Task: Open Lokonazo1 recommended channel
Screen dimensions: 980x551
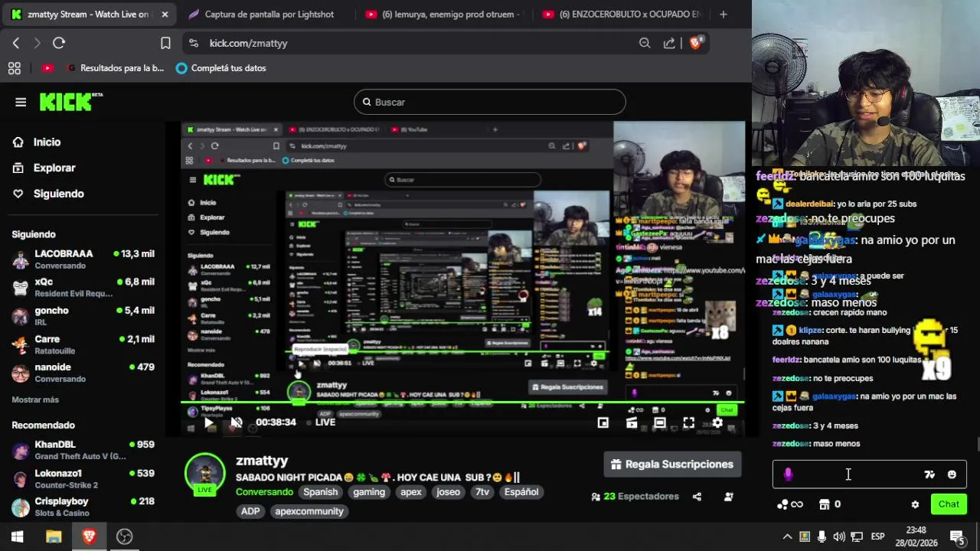Action: point(83,479)
